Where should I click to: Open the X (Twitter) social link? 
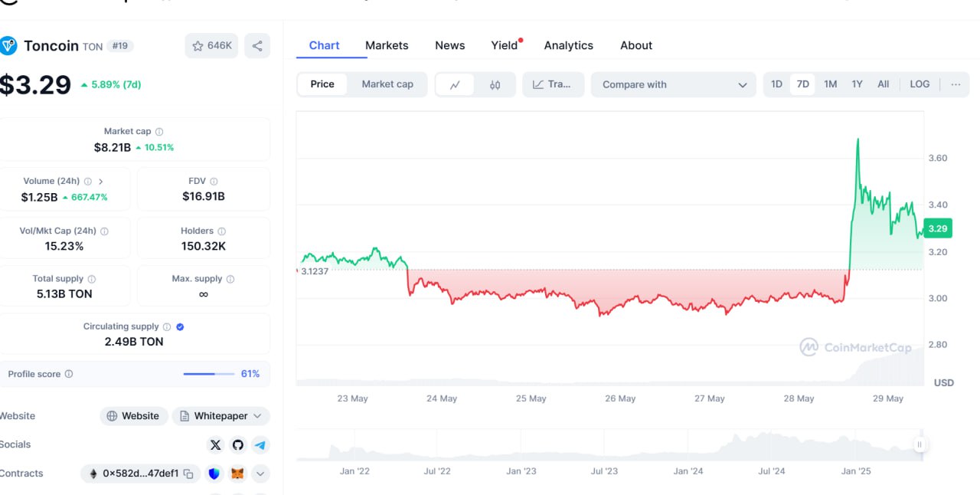[216, 445]
